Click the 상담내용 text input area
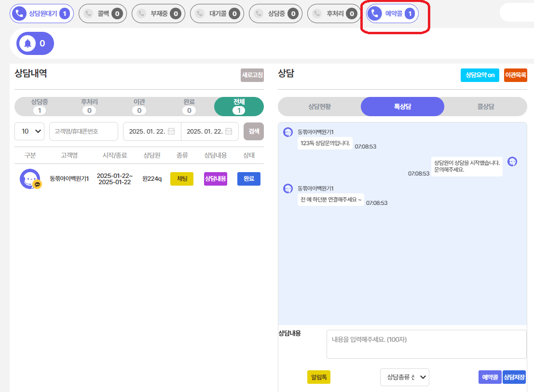Viewport: 534px width, 392px height. (x=426, y=344)
